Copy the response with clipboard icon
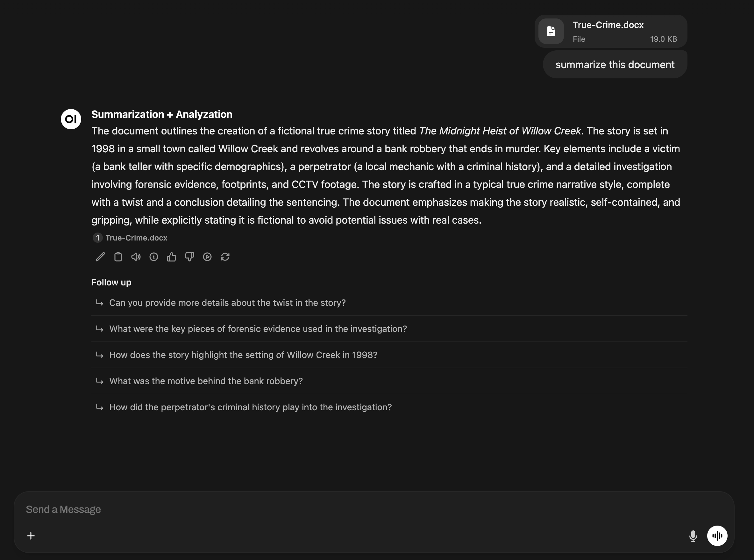754x560 pixels. [118, 257]
